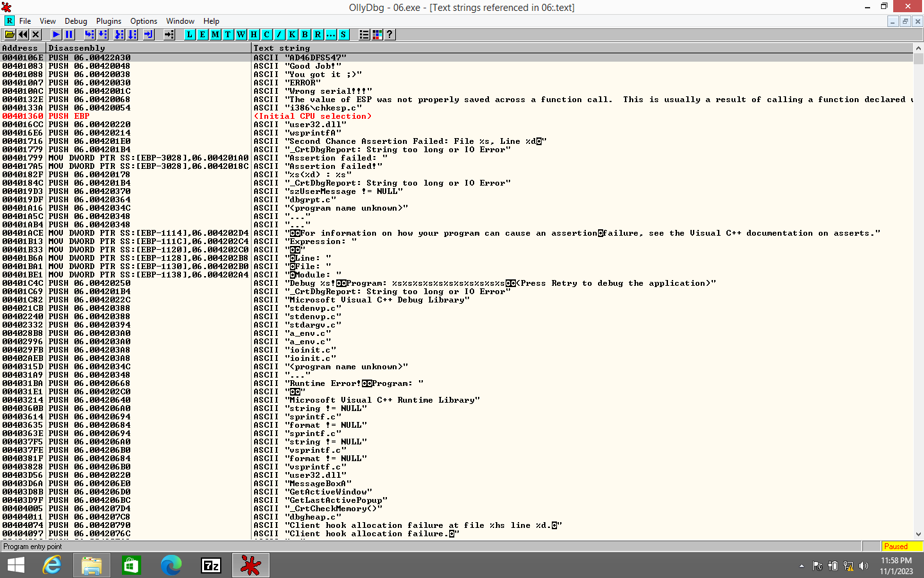Select the "AD46DFS547" string row

coord(456,58)
